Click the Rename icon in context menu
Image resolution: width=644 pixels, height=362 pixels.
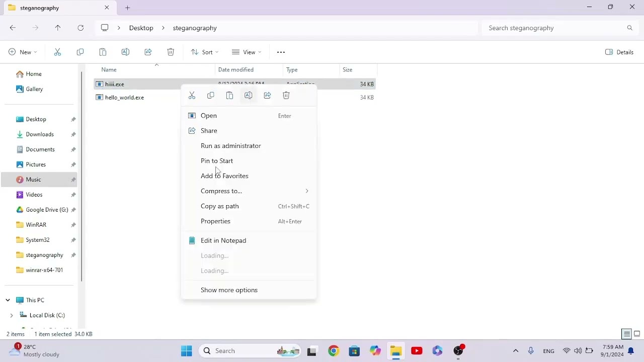249,96
